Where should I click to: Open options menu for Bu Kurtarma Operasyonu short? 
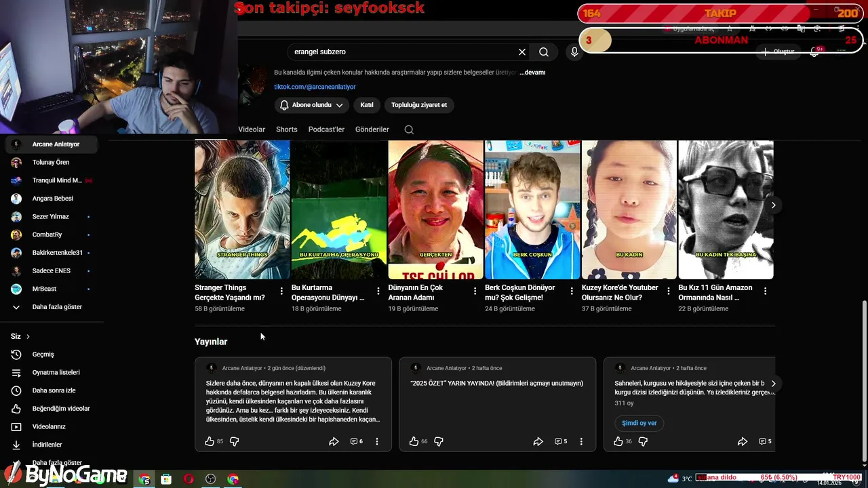click(x=378, y=291)
